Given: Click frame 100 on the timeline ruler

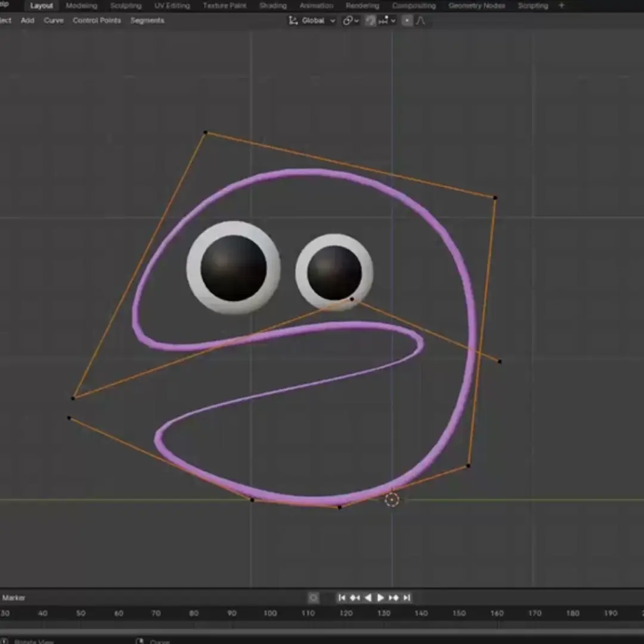Looking at the screenshot, I should [x=270, y=613].
